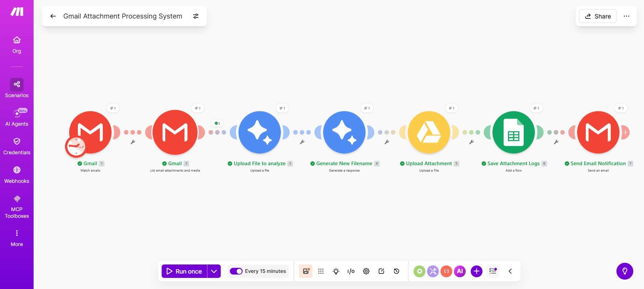Go to Credentials page
The width and height of the screenshot is (644, 289).
coord(17,146)
